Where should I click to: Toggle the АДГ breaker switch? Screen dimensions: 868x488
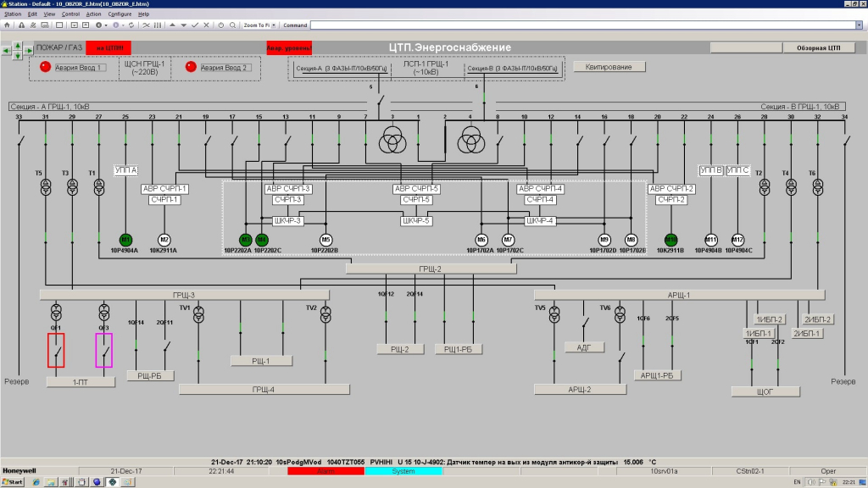tap(585, 322)
